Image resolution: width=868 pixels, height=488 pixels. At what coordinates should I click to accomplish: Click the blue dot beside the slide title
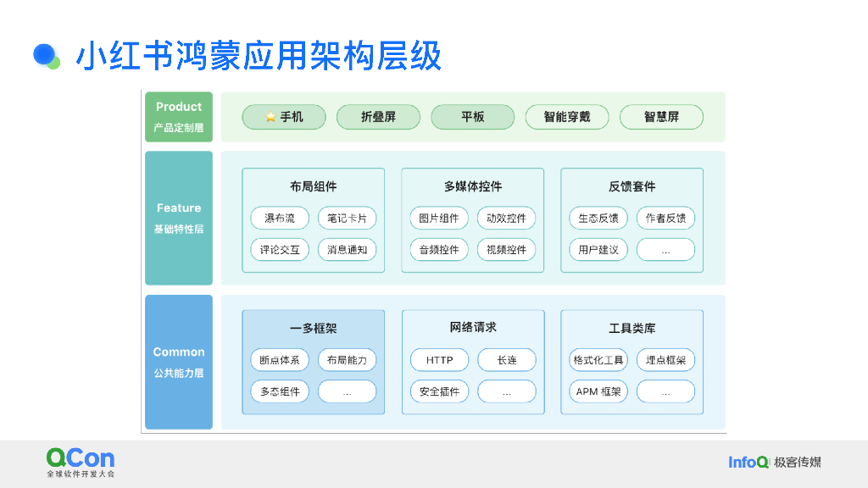(x=46, y=56)
